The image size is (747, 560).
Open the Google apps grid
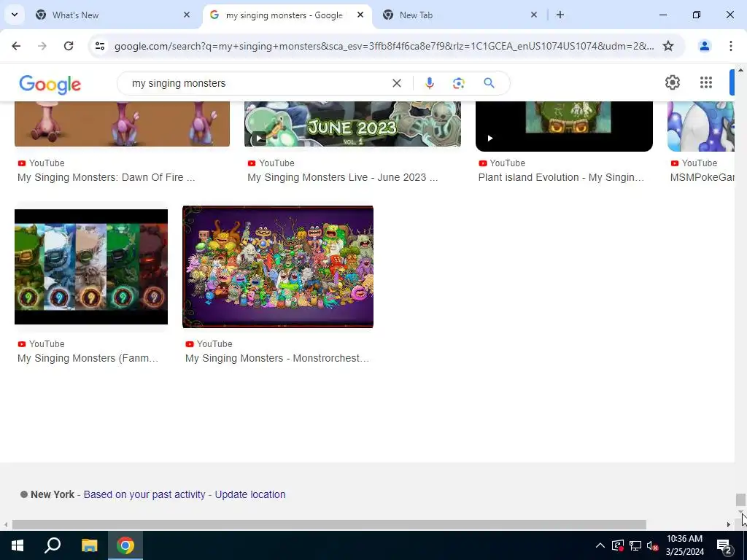(706, 82)
